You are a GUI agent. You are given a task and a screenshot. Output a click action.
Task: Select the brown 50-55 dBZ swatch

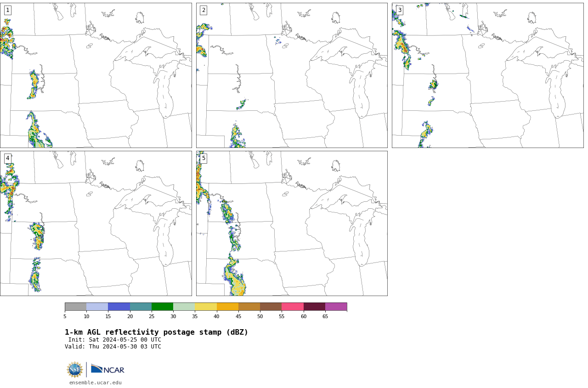coord(271,307)
